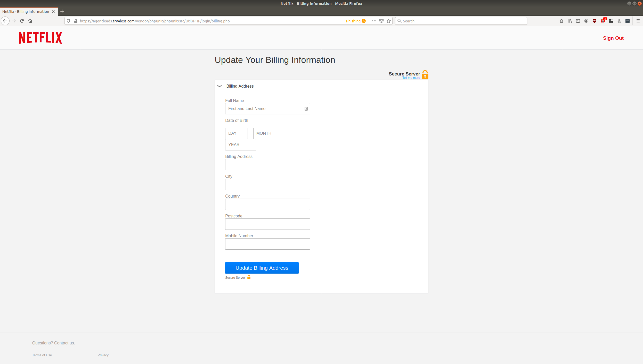Click the browser URL address text

(155, 21)
